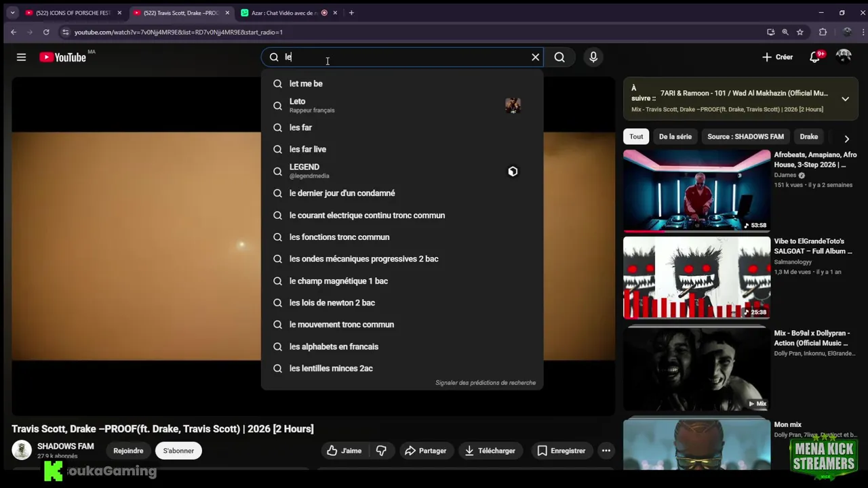Click the address bar URL
This screenshot has width=868, height=488.
[x=178, y=32]
